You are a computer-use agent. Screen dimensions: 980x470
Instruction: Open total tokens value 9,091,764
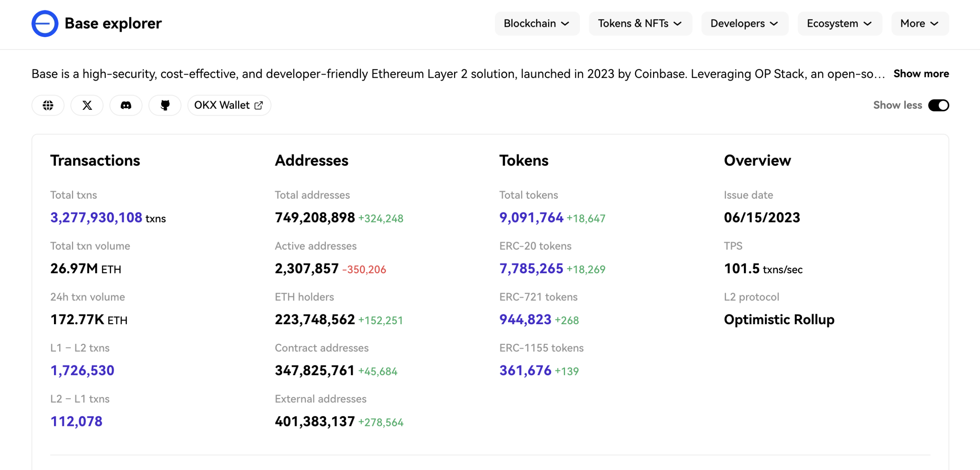coord(531,217)
